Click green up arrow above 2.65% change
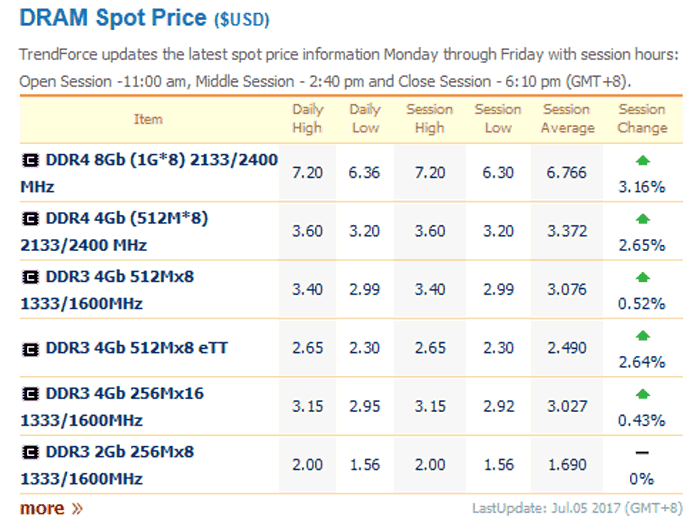The image size is (700, 530). (642, 218)
